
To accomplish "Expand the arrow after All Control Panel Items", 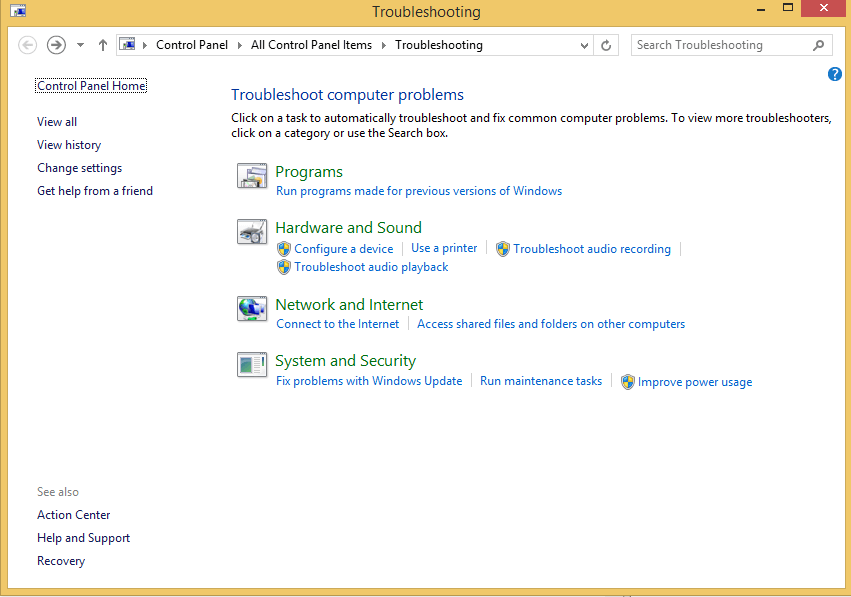I will 384,45.
